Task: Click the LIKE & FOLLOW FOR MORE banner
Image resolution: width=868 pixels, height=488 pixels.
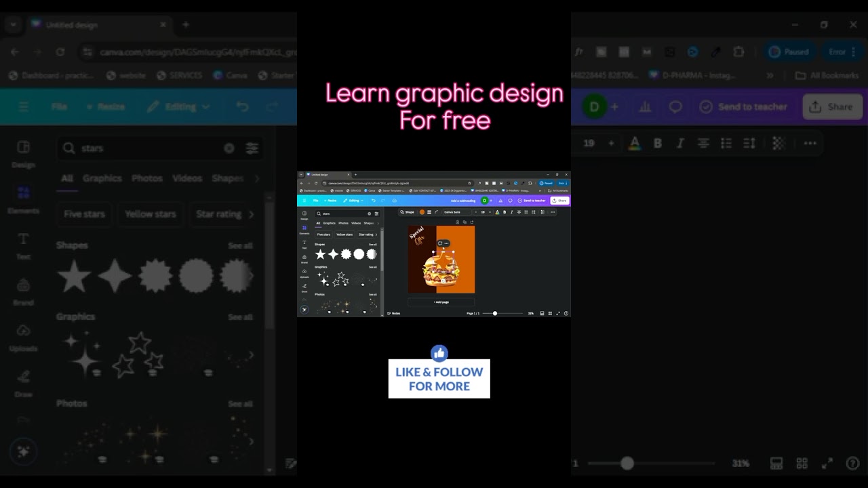Action: 439,379
